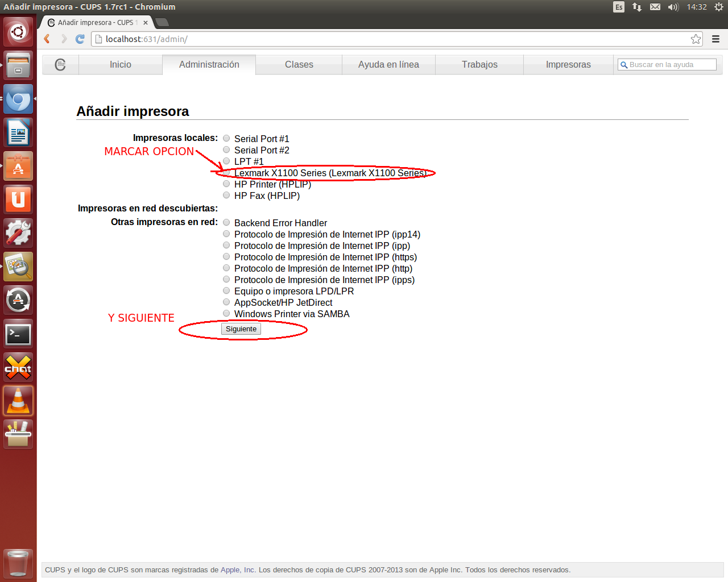Select the IPP (ipps) protocol radio button

pos(226,279)
